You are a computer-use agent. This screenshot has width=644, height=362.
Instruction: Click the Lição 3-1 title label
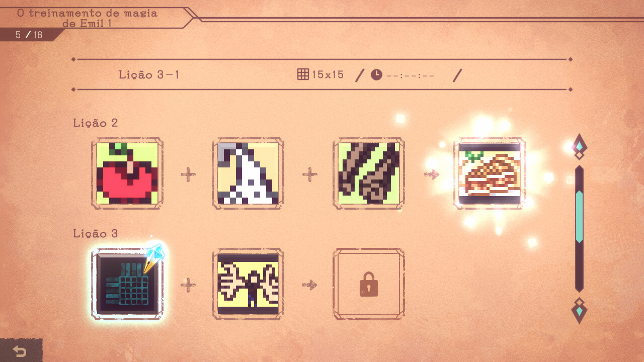149,75
